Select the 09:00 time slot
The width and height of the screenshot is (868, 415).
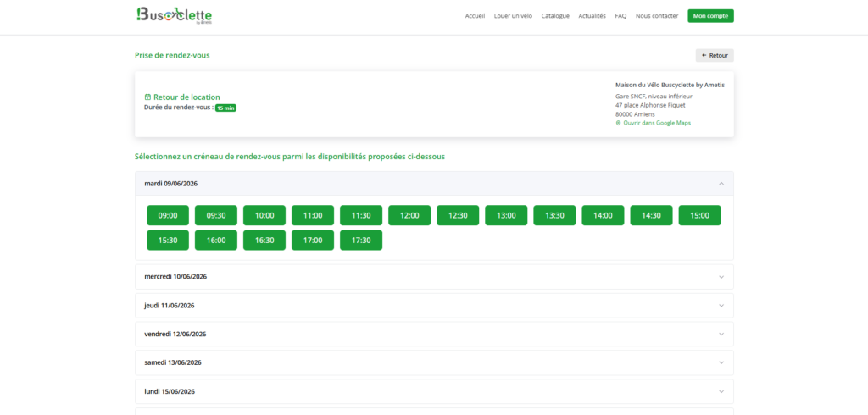168,215
